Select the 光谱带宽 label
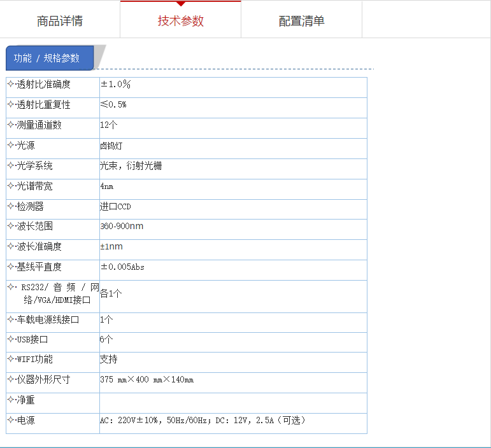Image resolution: width=491 pixels, height=448 pixels. [34, 186]
